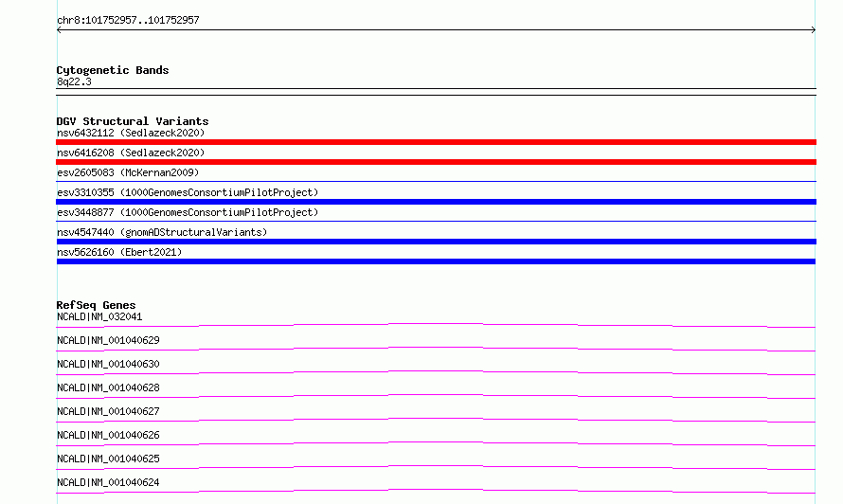Select transcript NCALD|NM_001040625
Viewport: 843px width, 504px height.
[108, 459]
